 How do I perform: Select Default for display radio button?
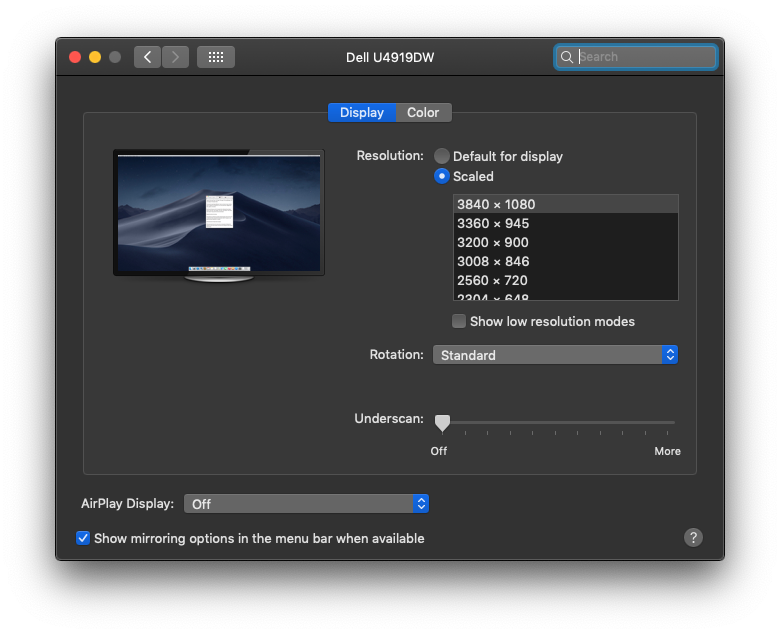point(442,156)
